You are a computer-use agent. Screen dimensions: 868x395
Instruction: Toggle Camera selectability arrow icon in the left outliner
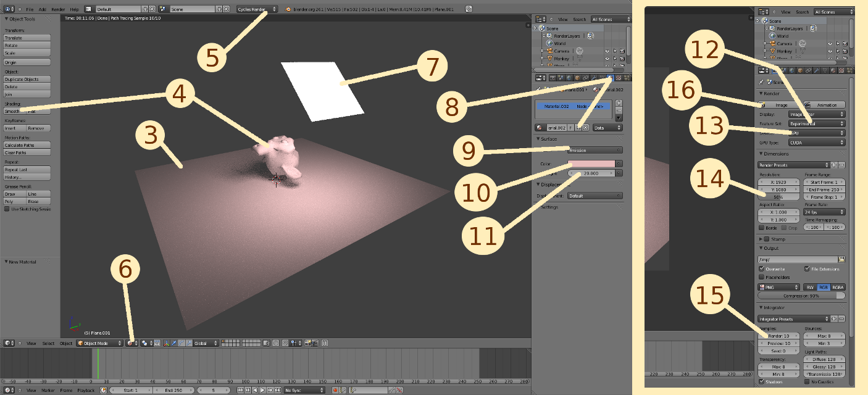tap(614, 51)
